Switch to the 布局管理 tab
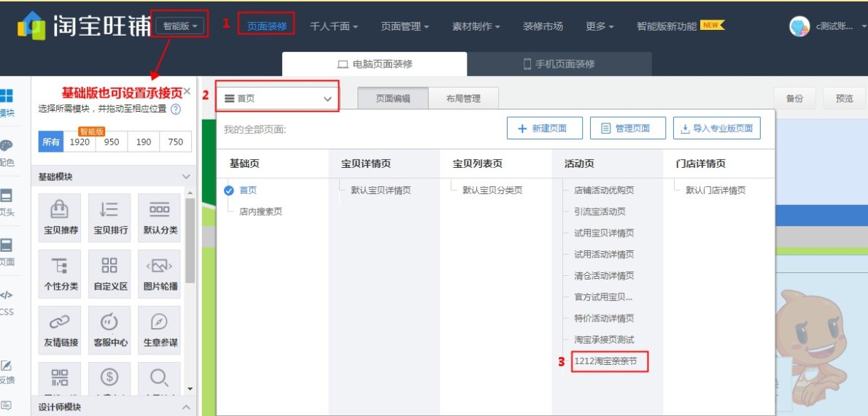The width and height of the screenshot is (868, 416). 463,99
